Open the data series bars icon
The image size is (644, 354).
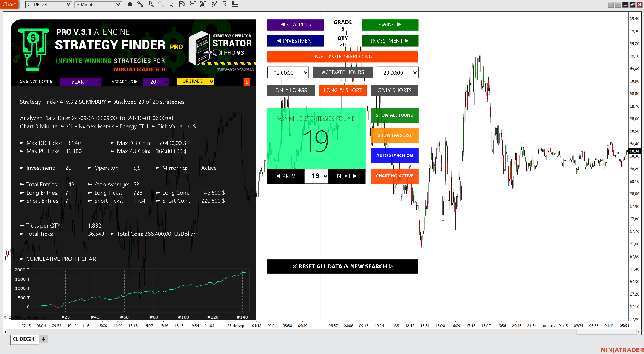203,4
